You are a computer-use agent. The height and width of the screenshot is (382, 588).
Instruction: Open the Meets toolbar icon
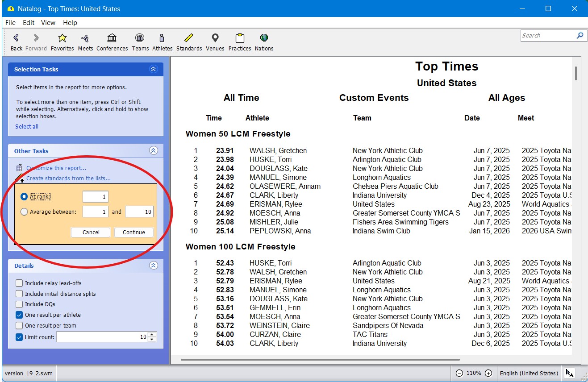(x=85, y=38)
